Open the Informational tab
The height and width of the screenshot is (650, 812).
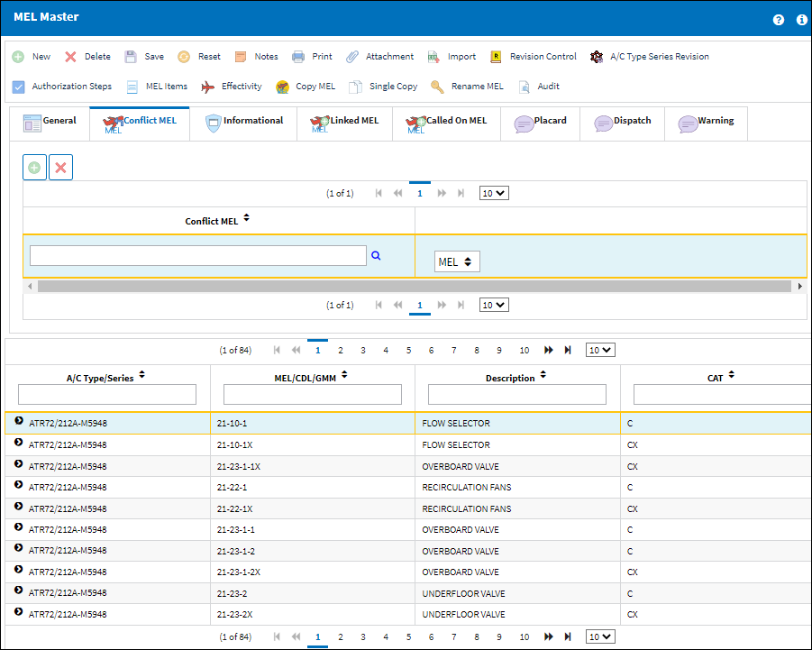point(243,124)
